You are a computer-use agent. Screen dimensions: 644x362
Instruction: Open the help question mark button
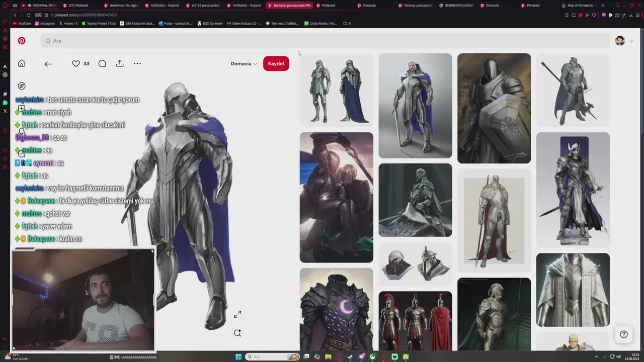pos(624,334)
